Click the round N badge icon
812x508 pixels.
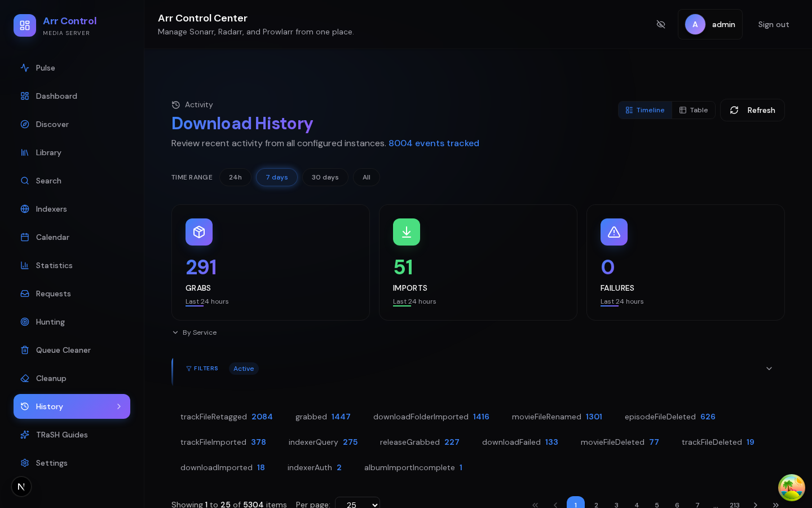click(21, 487)
